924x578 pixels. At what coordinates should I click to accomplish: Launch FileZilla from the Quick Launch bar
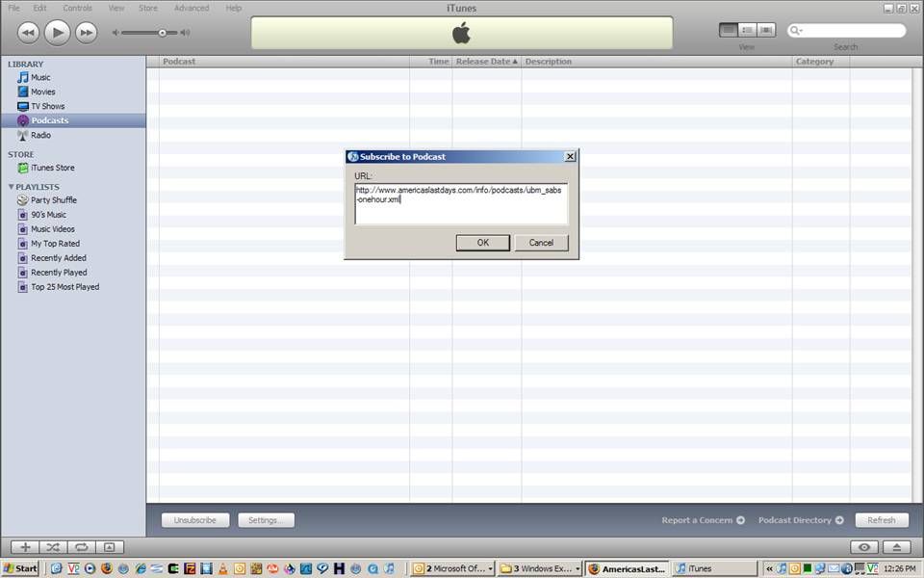190,568
